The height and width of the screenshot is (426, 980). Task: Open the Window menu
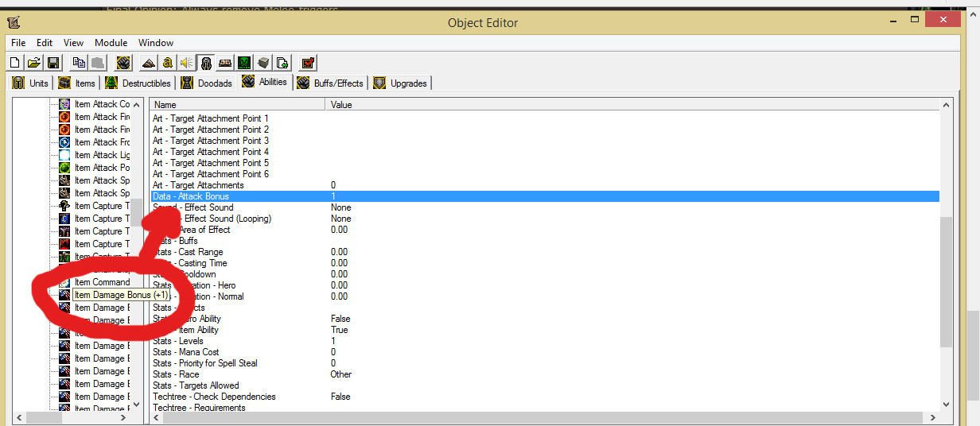click(156, 43)
